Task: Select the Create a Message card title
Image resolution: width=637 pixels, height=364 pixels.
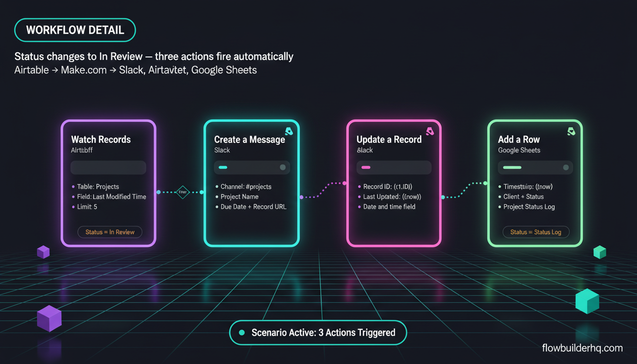Action: click(x=250, y=139)
